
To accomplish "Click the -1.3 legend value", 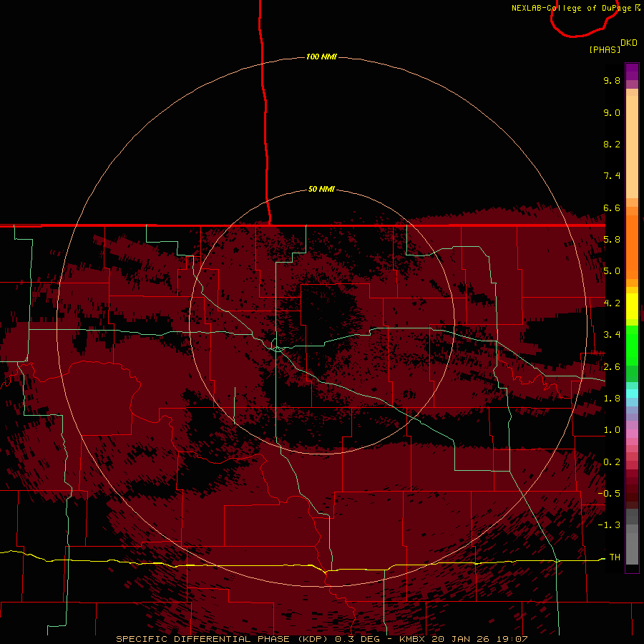I will pos(609,525).
